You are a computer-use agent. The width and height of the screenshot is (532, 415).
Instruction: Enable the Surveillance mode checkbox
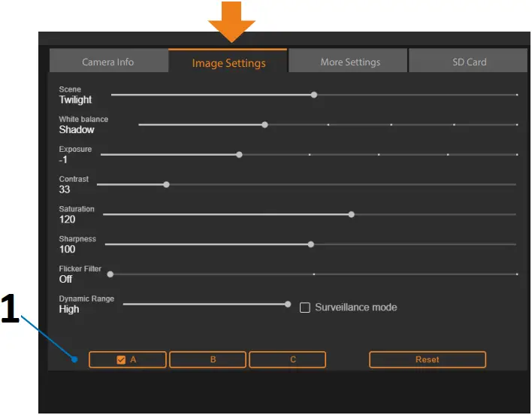click(304, 307)
